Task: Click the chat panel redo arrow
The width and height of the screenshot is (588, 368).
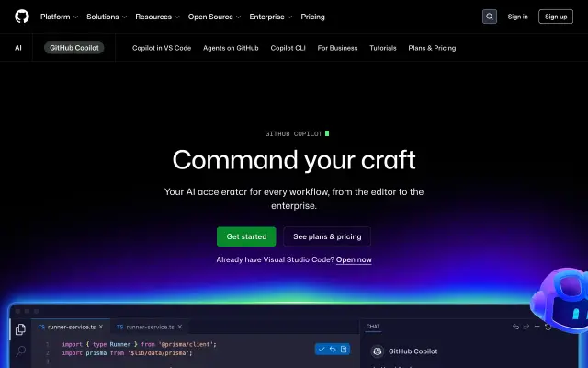Action: [x=526, y=327]
